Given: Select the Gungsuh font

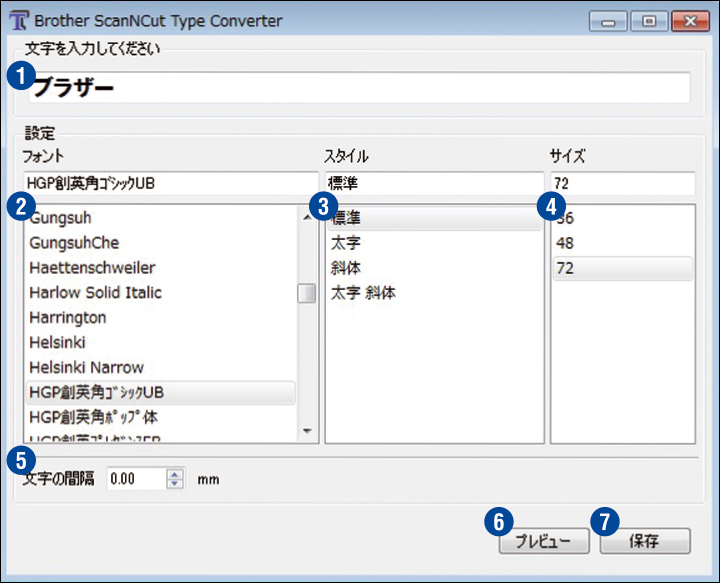Looking at the screenshot, I should click(160, 218).
